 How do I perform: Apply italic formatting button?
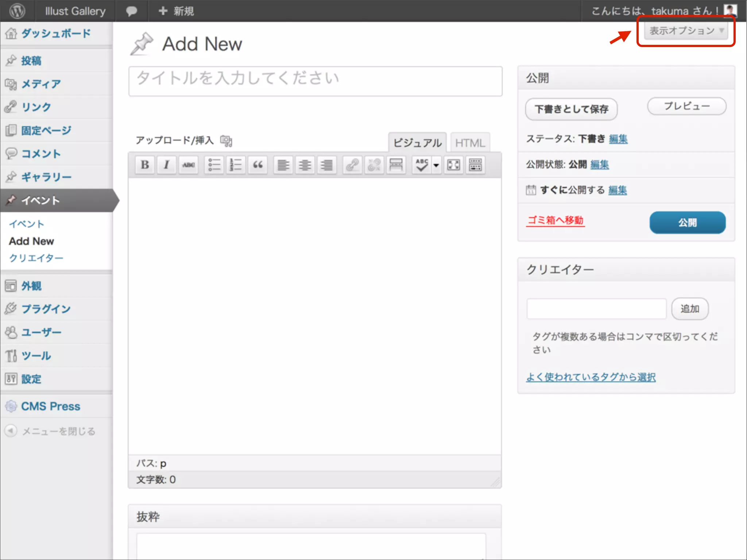pyautogui.click(x=166, y=165)
